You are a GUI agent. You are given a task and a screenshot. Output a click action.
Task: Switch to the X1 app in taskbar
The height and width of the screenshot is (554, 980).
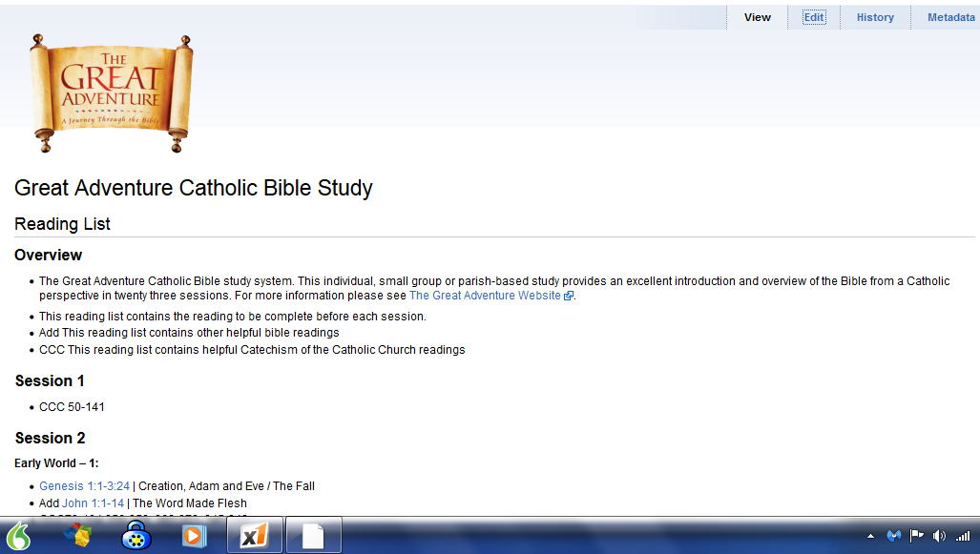tap(255, 535)
